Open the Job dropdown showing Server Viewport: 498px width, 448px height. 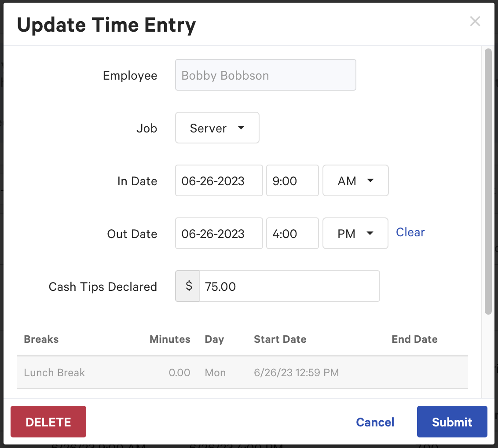(x=217, y=128)
